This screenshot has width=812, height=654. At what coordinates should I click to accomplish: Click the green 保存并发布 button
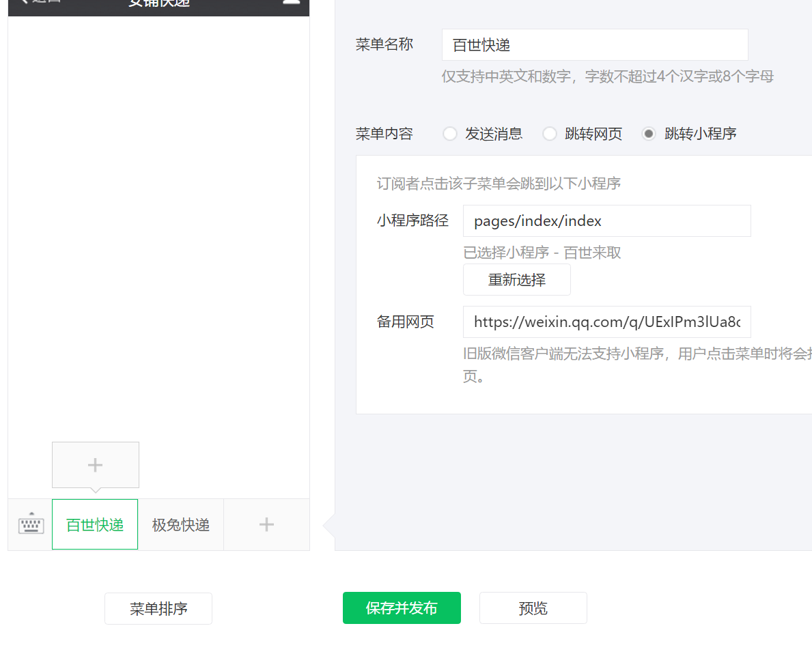pyautogui.click(x=402, y=608)
